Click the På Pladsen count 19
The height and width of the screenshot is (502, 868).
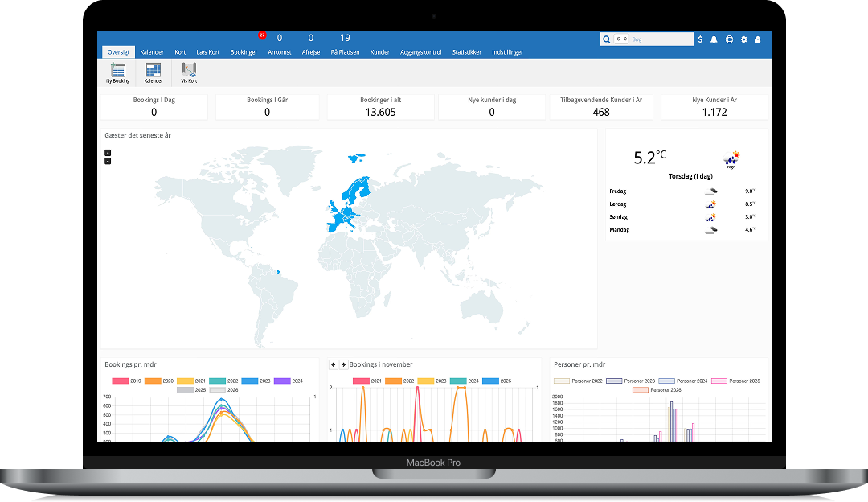tap(345, 38)
